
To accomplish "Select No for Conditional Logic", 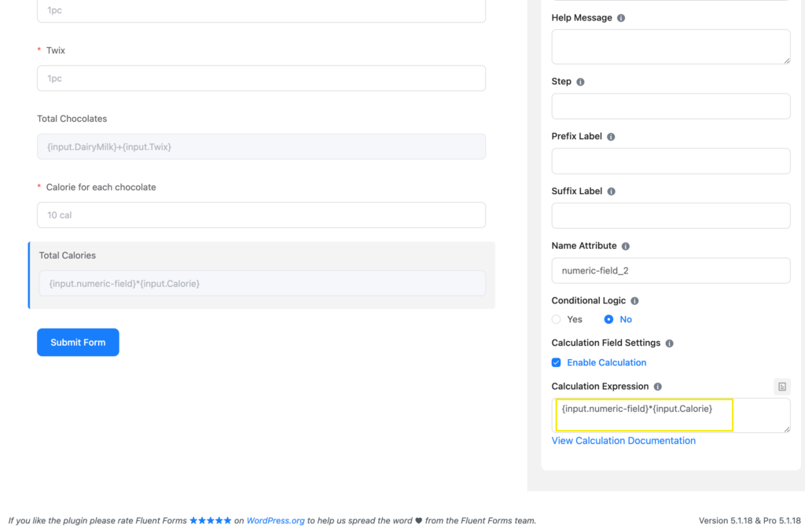I will point(608,319).
